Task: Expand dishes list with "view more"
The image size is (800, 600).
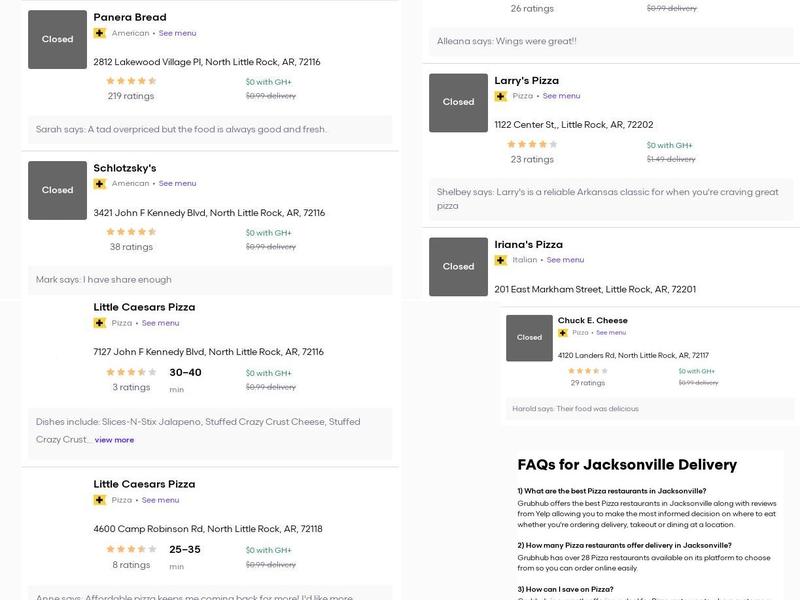Action: [114, 440]
